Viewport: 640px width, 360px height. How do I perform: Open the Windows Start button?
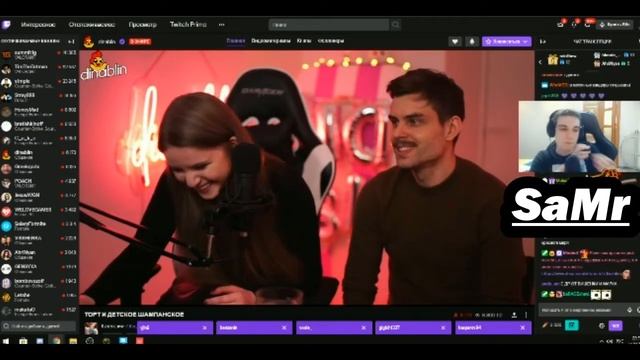pyautogui.click(x=6, y=340)
